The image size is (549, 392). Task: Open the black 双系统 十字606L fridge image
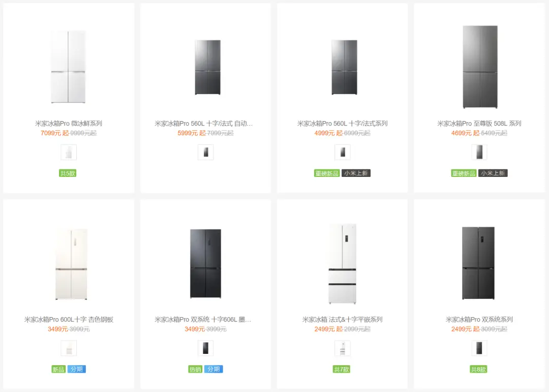(x=205, y=263)
